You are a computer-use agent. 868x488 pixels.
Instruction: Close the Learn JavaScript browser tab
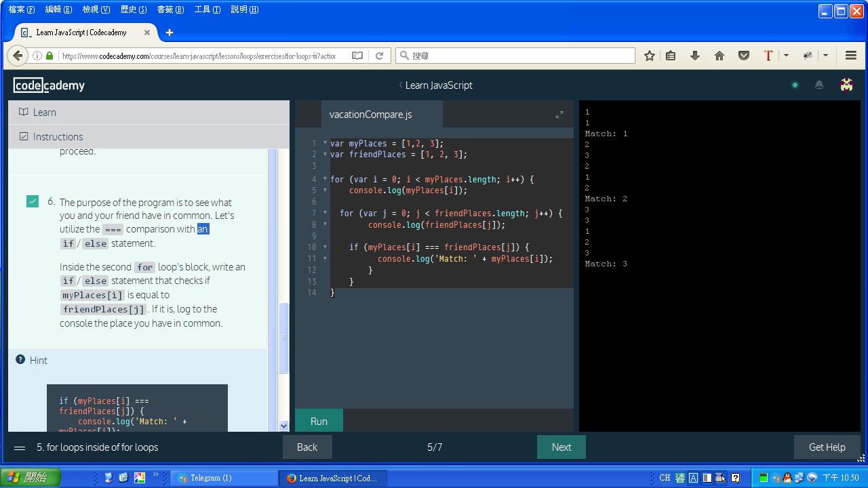tap(147, 32)
